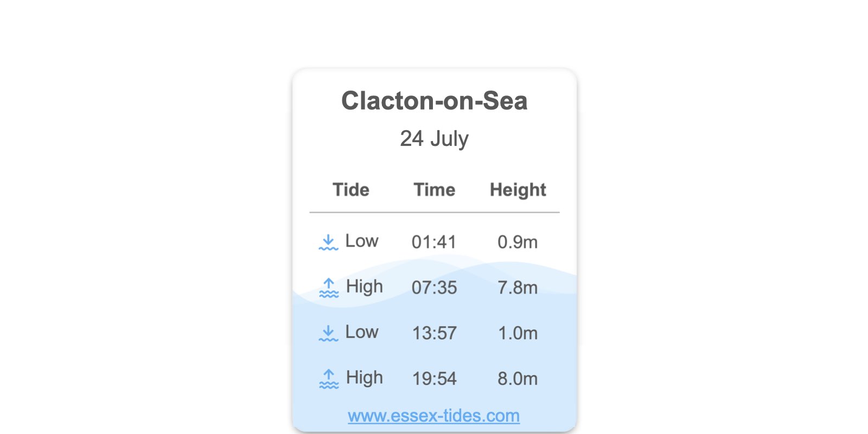Select the 24 July date text

[434, 139]
